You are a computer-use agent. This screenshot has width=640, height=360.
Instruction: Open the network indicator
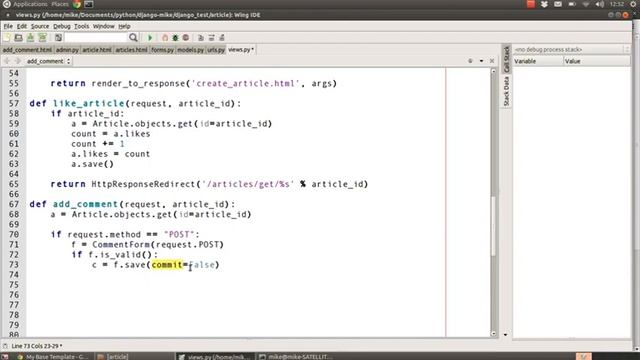586,4
